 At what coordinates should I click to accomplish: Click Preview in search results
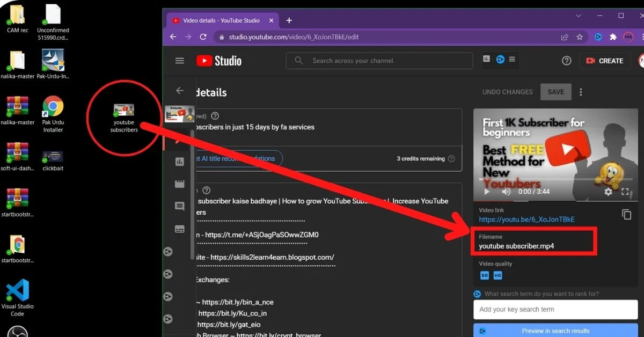tap(555, 331)
